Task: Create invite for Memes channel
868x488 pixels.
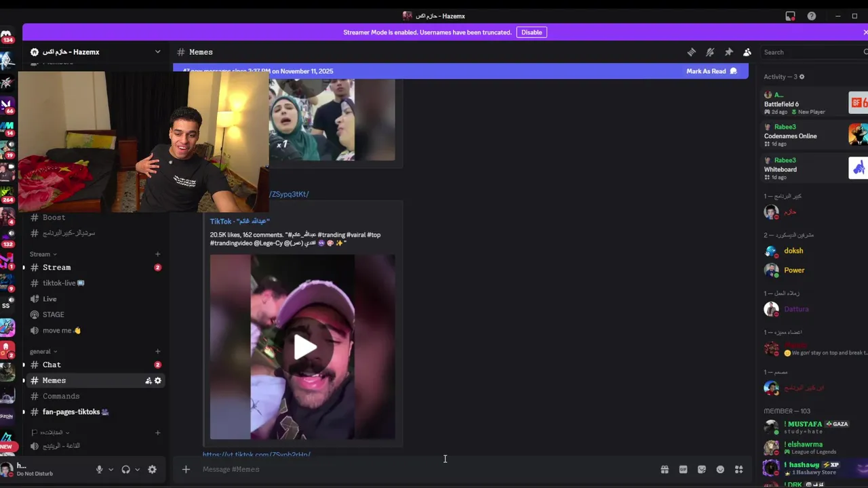Action: click(x=149, y=380)
